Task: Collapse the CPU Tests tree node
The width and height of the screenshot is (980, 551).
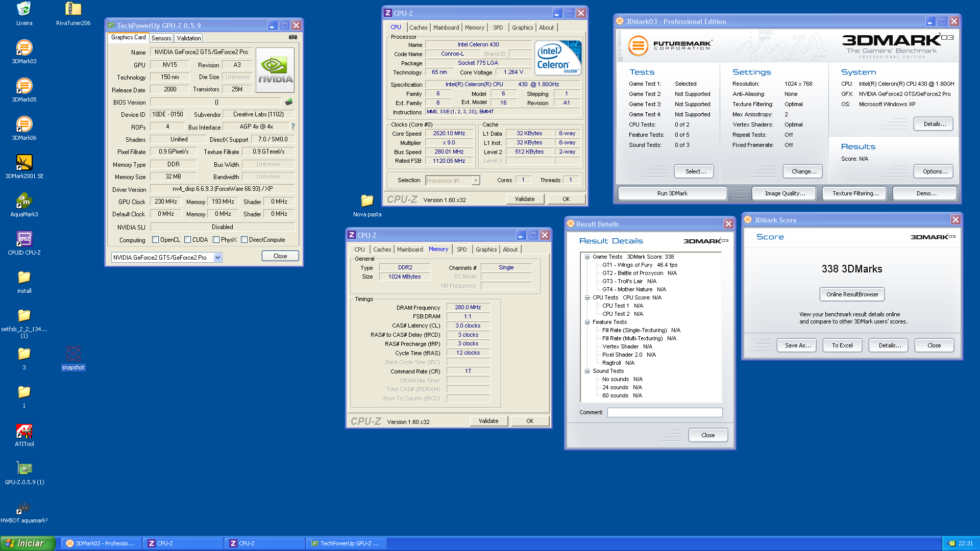Action: pyautogui.click(x=587, y=298)
